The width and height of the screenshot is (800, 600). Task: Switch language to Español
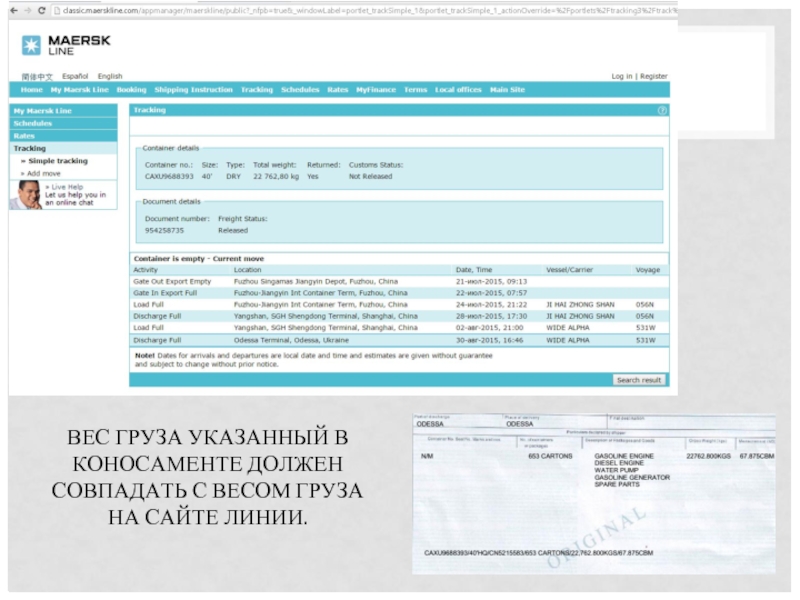(75, 76)
